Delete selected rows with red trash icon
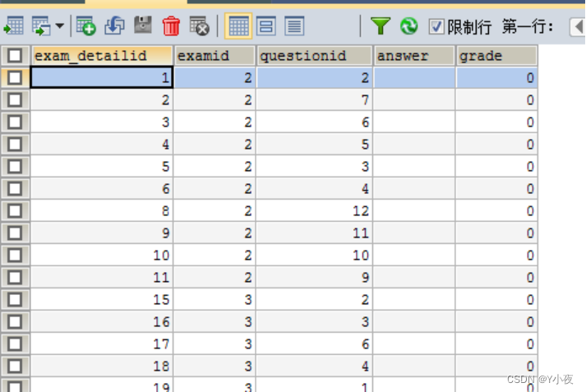This screenshot has height=392, width=586. point(171,26)
